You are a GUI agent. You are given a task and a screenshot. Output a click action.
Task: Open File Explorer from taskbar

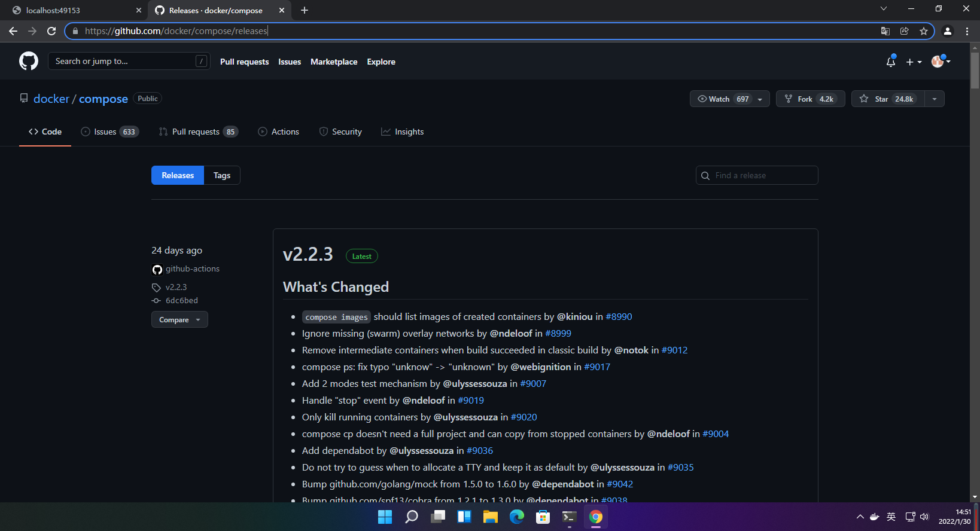click(x=491, y=517)
